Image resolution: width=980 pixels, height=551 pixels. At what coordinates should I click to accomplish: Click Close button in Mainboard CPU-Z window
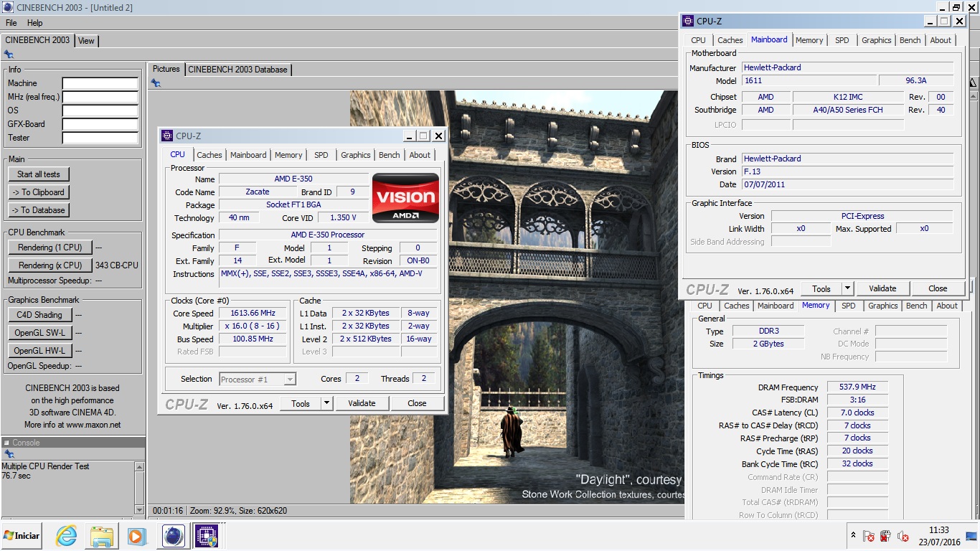pyautogui.click(x=938, y=288)
